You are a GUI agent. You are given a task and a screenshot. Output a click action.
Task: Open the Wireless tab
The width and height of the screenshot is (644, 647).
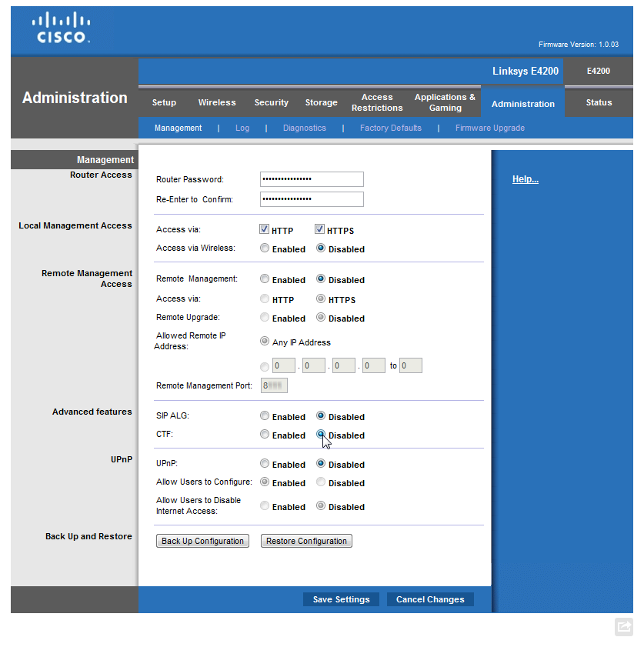(x=217, y=102)
